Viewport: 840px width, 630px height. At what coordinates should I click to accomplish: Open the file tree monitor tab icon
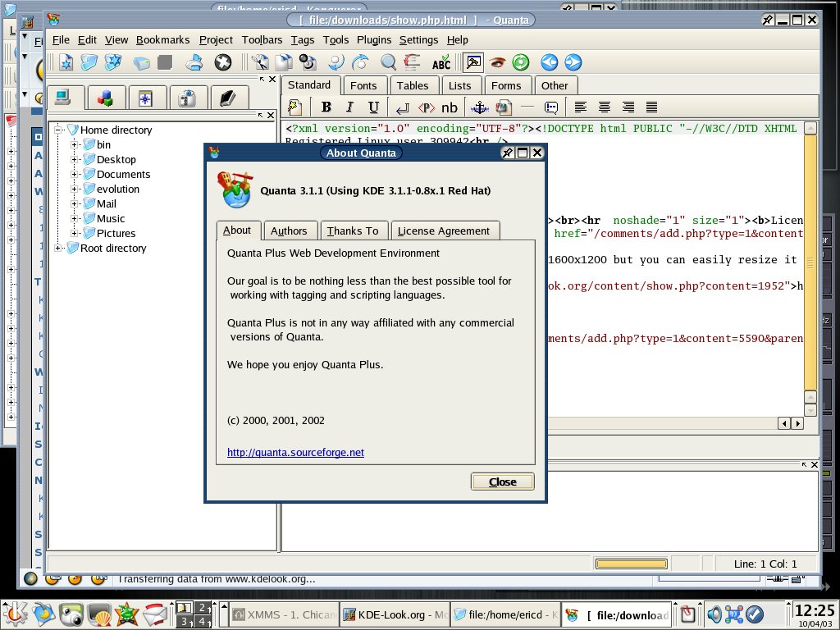(63, 98)
